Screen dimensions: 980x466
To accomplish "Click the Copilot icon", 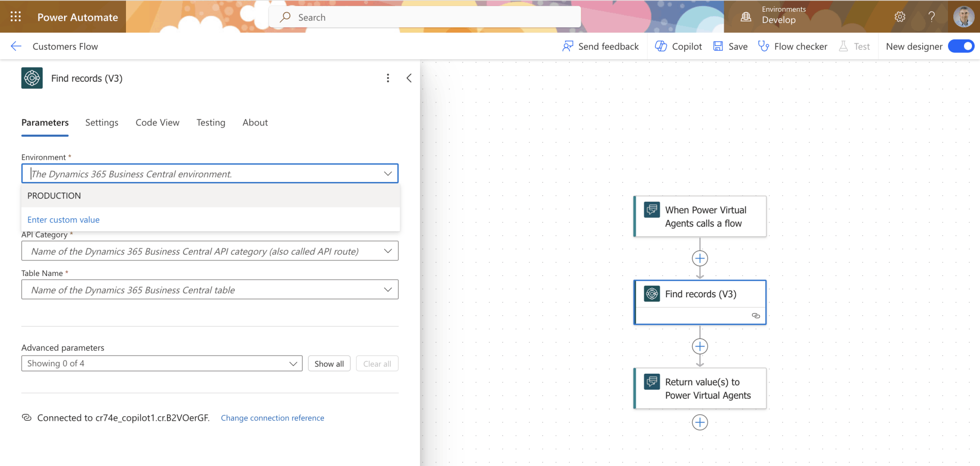I will [661, 46].
